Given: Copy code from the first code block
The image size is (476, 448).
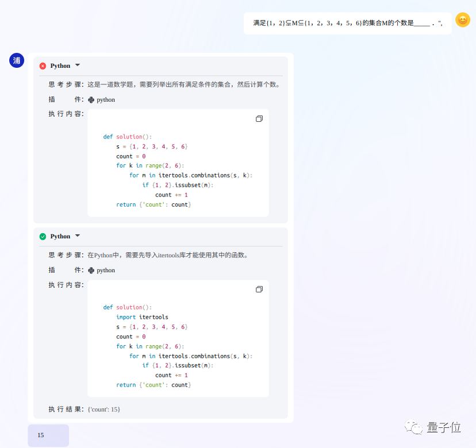Looking at the screenshot, I should click(259, 118).
